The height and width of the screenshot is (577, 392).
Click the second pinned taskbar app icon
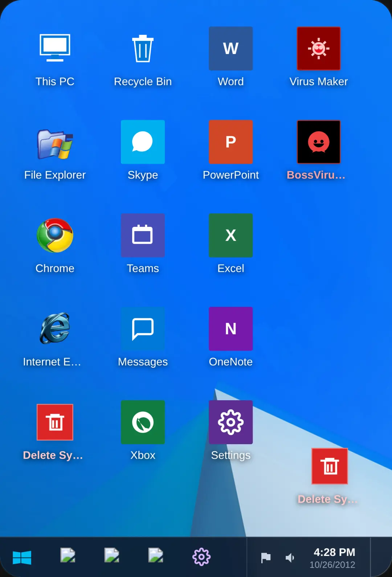(112, 555)
